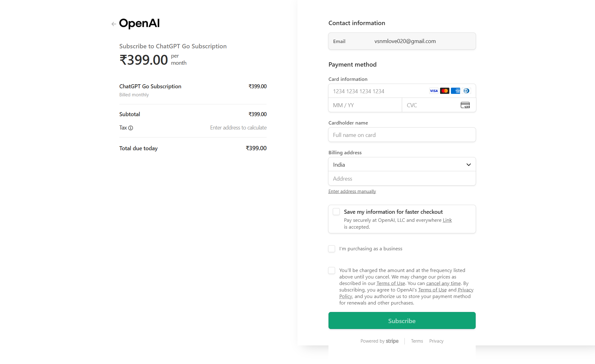The width and height of the screenshot is (595, 364).
Task: Focus the card number field
Action: tap(402, 91)
